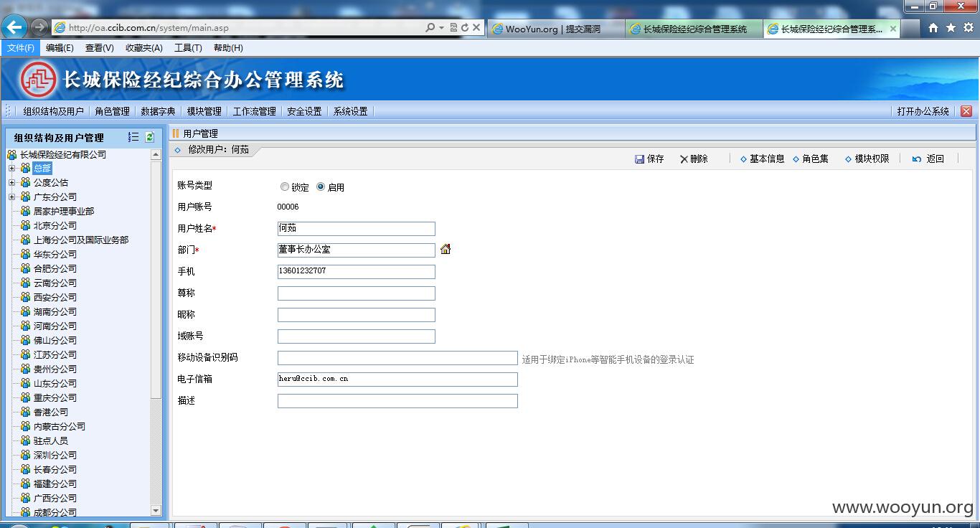Screen dimensions: 980x528
Task: Open the 编辑(E) menu
Action: point(60,48)
